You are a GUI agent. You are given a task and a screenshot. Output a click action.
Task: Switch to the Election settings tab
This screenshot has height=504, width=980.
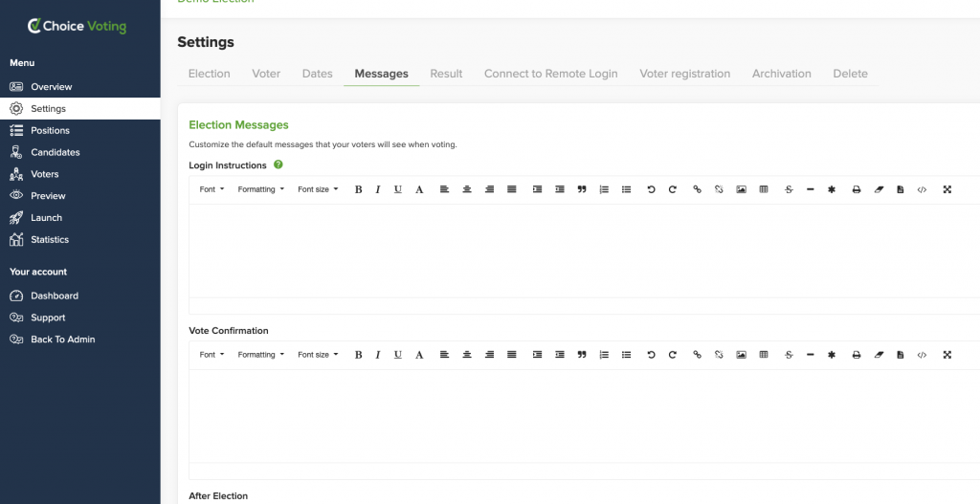click(x=210, y=74)
